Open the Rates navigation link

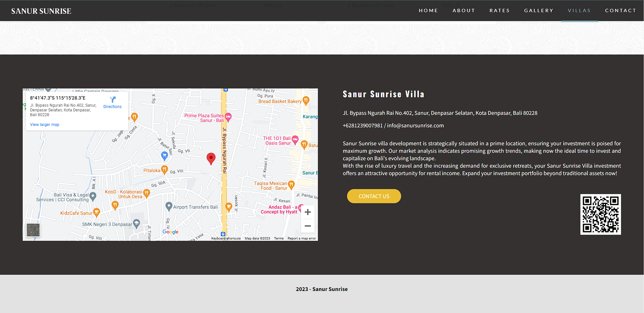tap(499, 11)
